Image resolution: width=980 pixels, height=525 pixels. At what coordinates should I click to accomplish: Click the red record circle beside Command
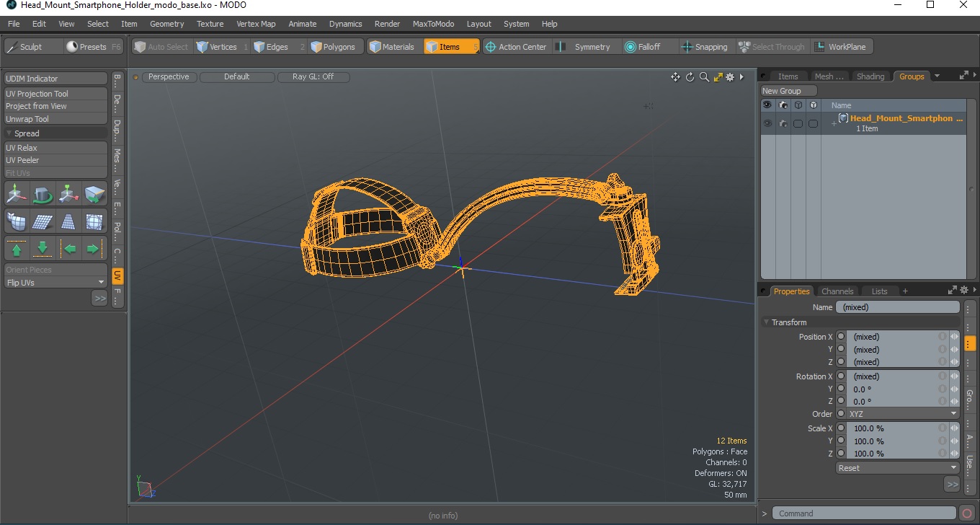point(968,513)
